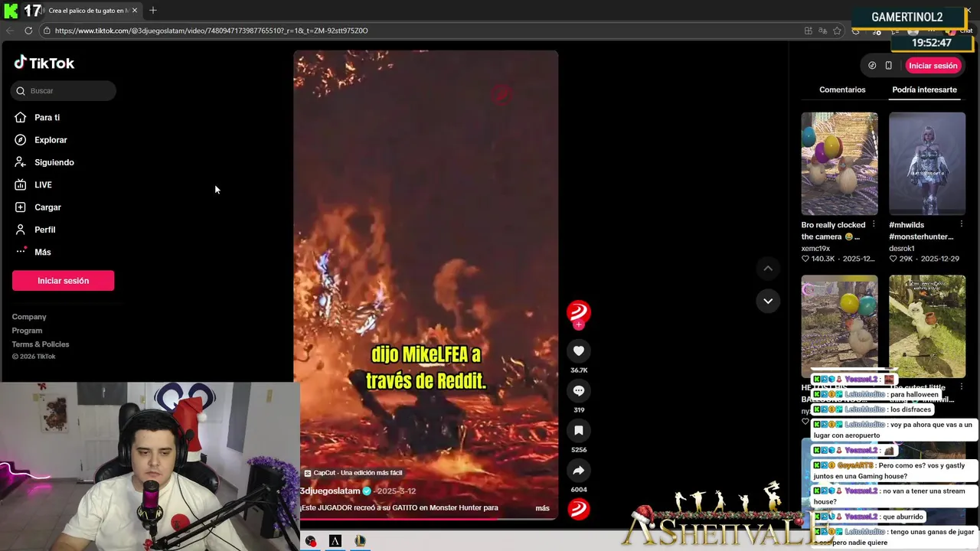Click the sidebar Iniciar sesión button
The height and width of the screenshot is (551, 980).
[63, 281]
